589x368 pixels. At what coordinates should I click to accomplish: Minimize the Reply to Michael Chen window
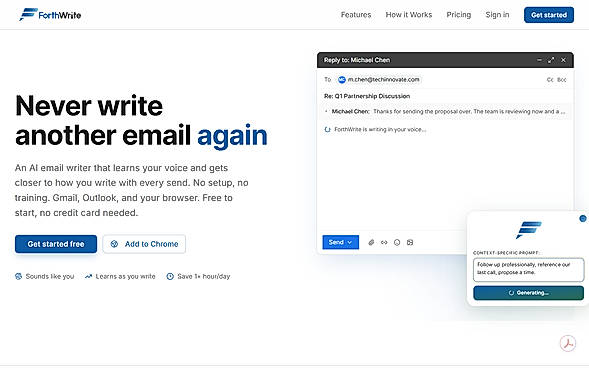pos(539,60)
